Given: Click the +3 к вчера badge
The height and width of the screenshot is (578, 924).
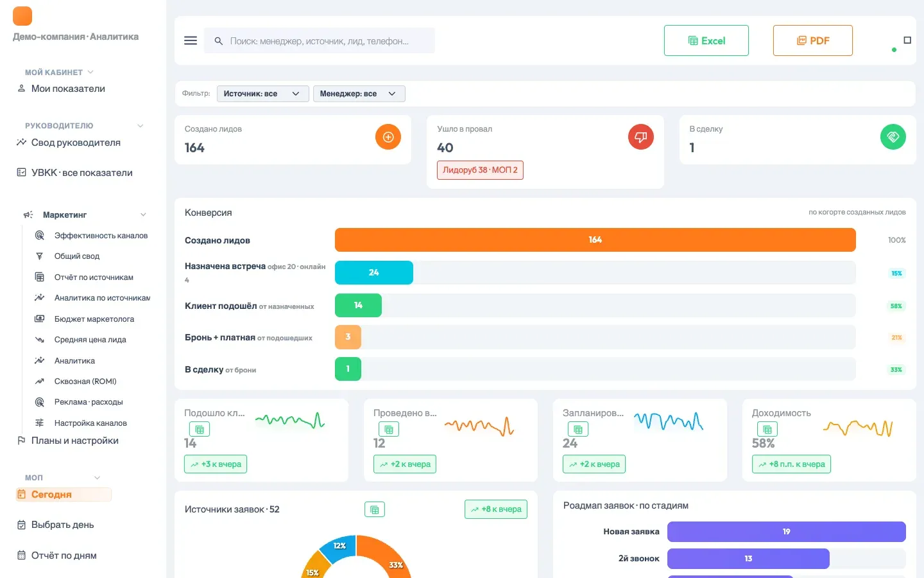Looking at the screenshot, I should pyautogui.click(x=216, y=464).
